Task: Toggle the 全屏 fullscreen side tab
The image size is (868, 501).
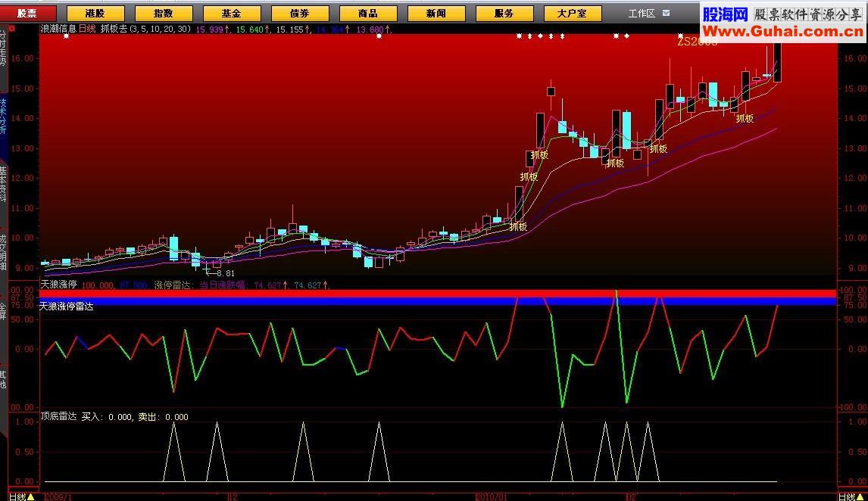Action: [x=3, y=311]
